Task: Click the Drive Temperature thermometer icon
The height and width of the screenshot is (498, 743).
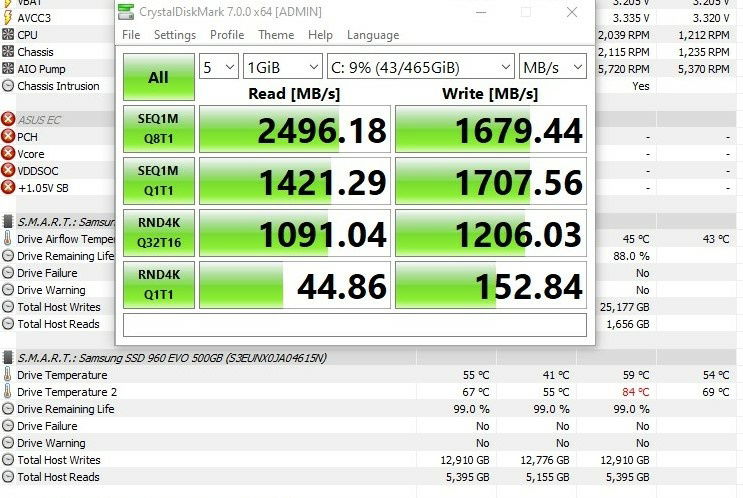Action: [8, 374]
